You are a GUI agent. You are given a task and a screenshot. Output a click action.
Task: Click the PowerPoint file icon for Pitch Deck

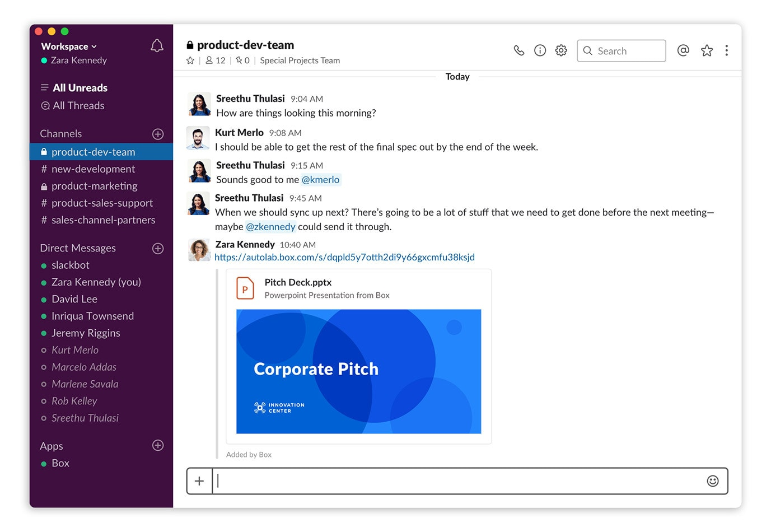pos(245,288)
